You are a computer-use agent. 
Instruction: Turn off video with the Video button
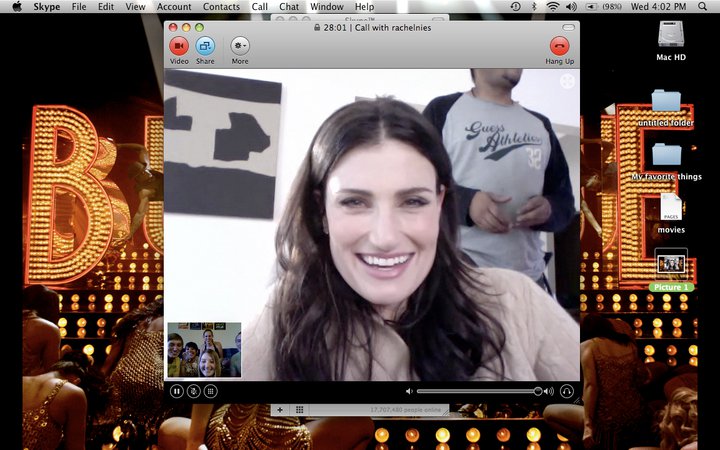coord(179,45)
